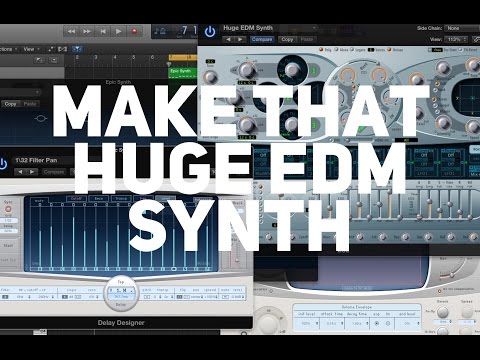
Task: Click the metronome icon in the LCD
Action: pos(162,31)
